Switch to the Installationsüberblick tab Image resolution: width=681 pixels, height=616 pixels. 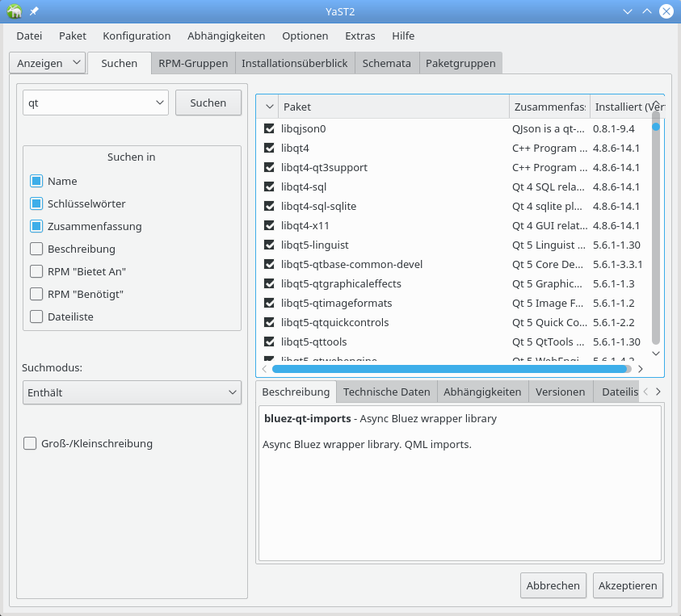pos(294,63)
